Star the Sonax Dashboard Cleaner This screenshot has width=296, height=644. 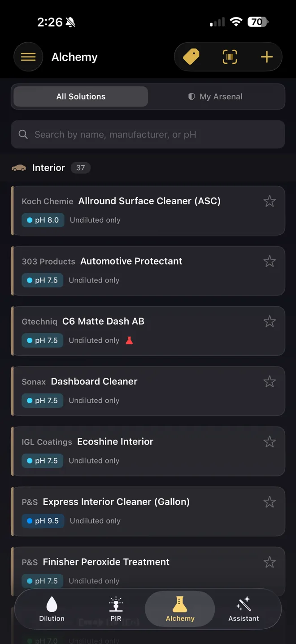(270, 381)
